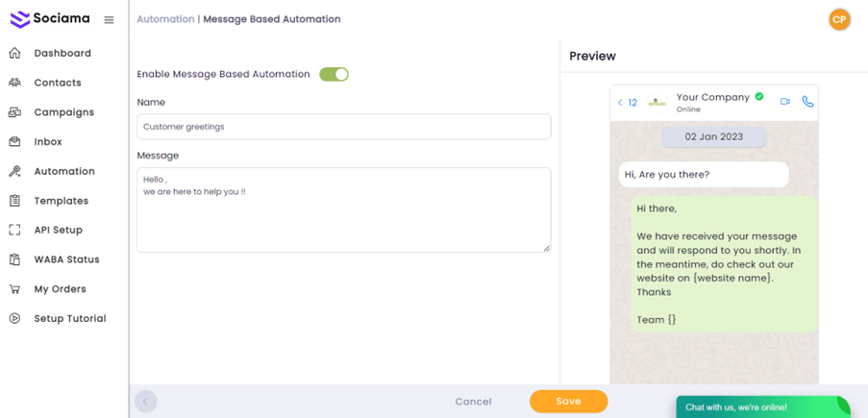Click the My Orders cart icon

tap(14, 289)
